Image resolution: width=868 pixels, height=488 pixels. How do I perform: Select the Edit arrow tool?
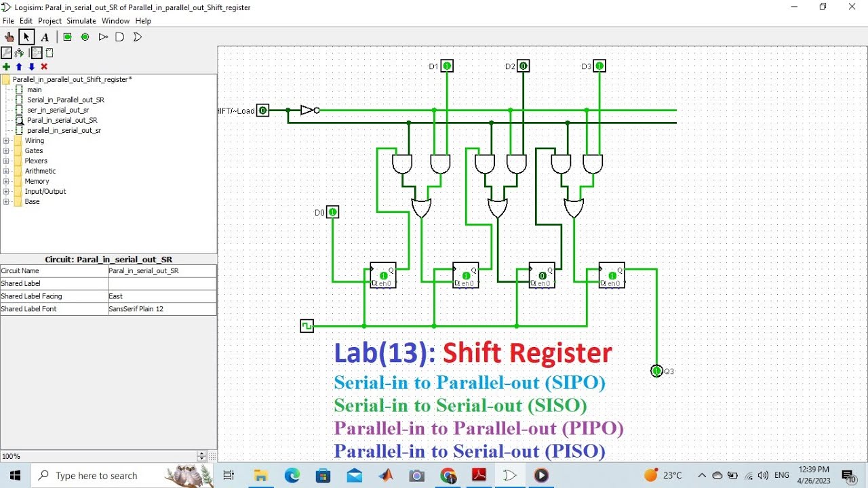tap(26, 37)
